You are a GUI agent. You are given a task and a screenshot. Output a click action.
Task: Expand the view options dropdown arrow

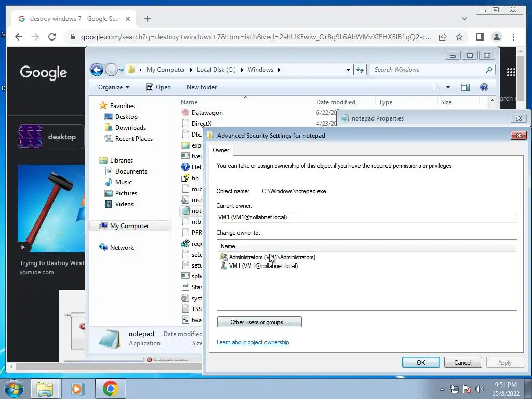[448, 87]
